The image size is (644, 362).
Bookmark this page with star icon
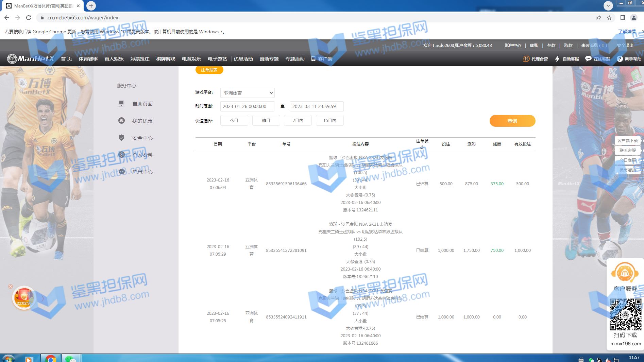609,18
